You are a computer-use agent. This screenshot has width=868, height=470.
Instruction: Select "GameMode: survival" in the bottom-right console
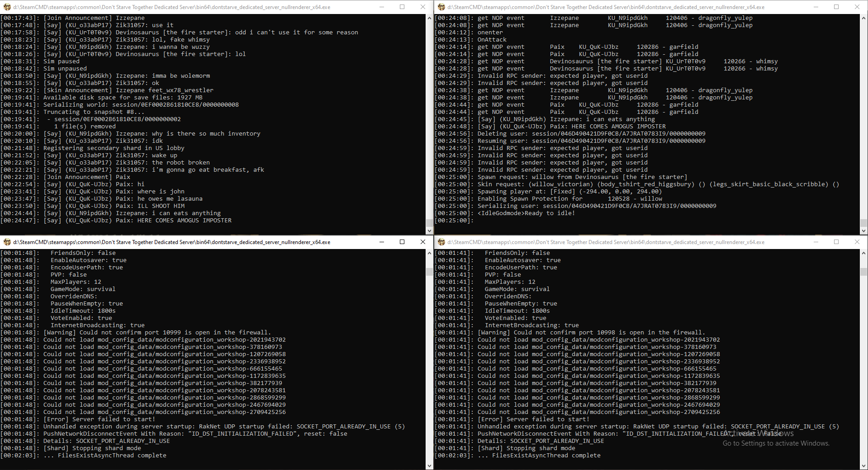point(517,289)
